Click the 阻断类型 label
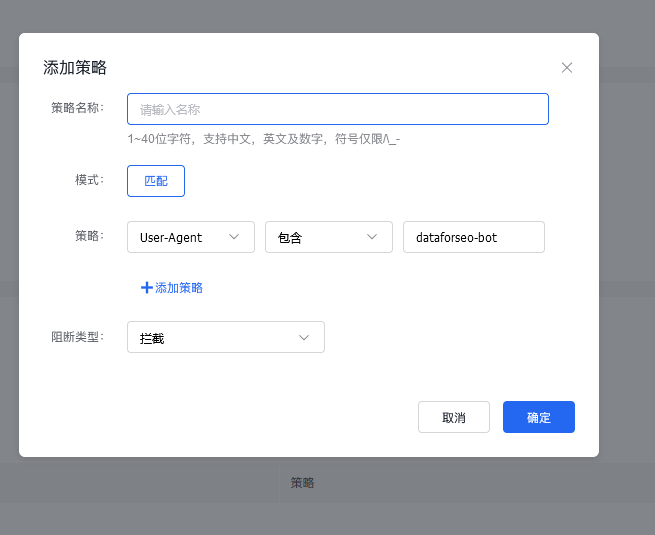Image resolution: width=655 pixels, height=535 pixels. click(77, 337)
